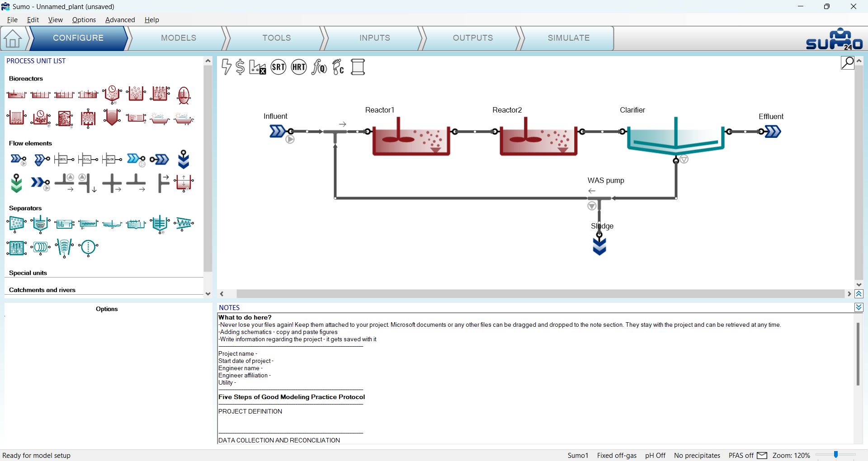Select the Reactor1 unit on the canvas

pyautogui.click(x=410, y=137)
